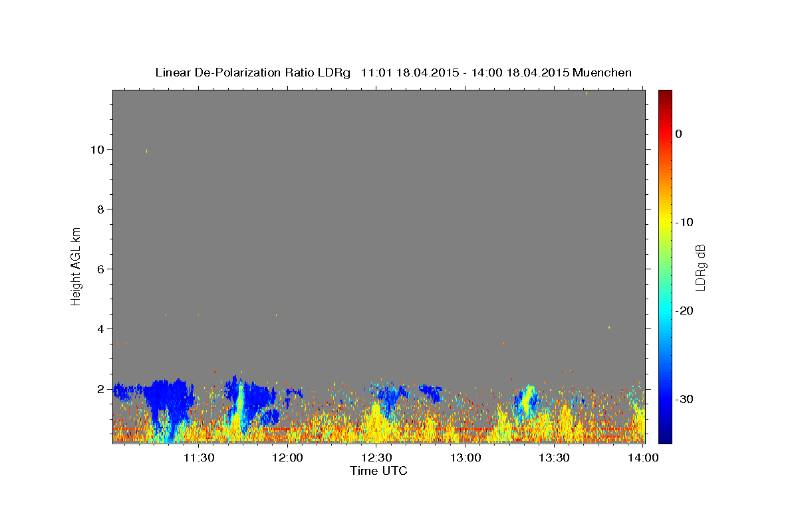The image size is (798, 532).
Task: Click the 'Height AGL km' axis label
Action: coord(76,267)
